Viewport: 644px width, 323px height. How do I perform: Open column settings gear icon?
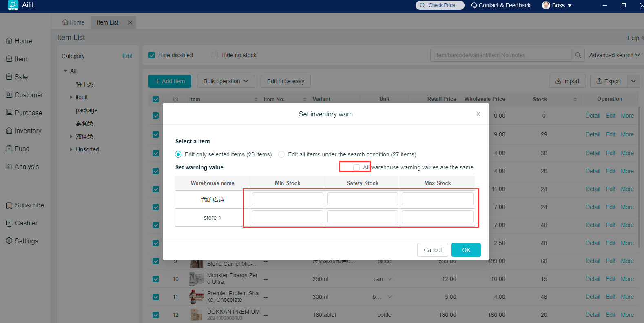(175, 99)
